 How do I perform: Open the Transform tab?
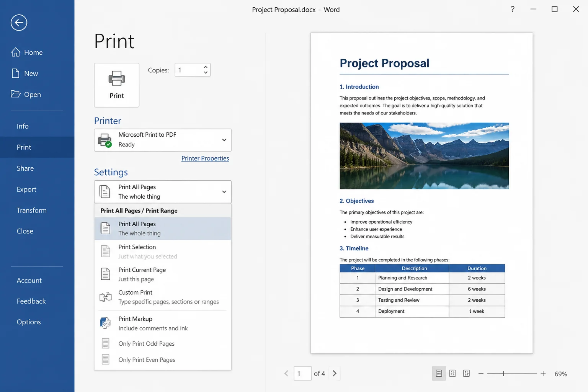tap(37, 210)
